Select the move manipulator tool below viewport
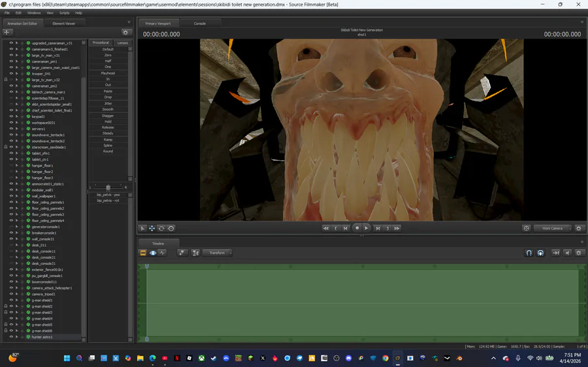The height and width of the screenshot is (367, 588). pyautogui.click(x=152, y=229)
